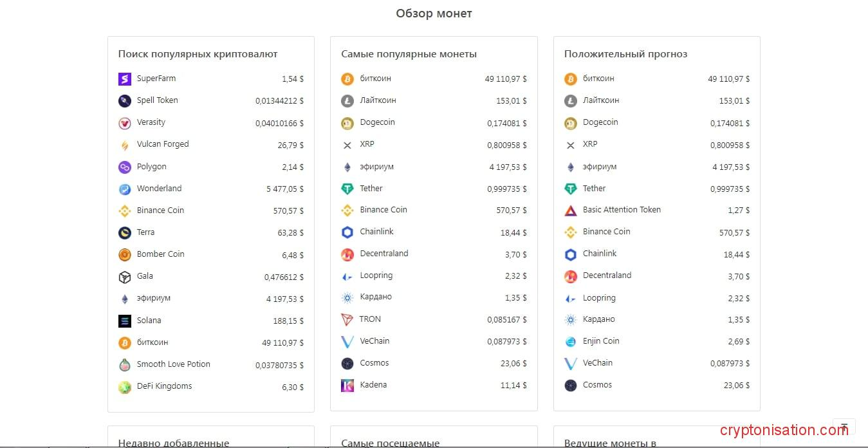
Task: Click the SuperFarm coin icon
Action: pos(125,79)
